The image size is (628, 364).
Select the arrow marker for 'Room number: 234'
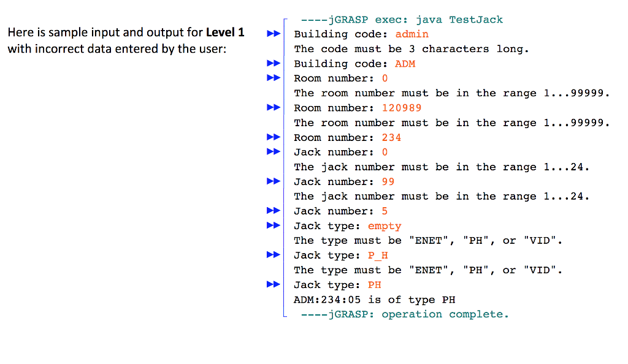(273, 137)
